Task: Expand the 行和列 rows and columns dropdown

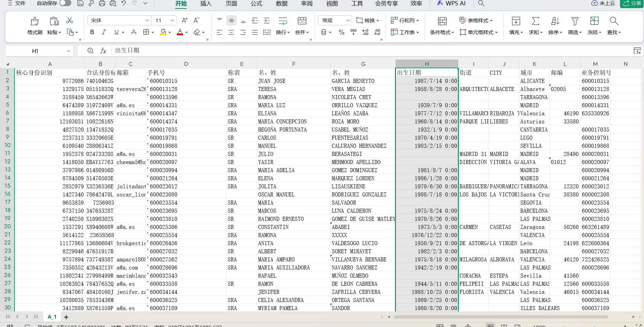Action: click(x=405, y=20)
